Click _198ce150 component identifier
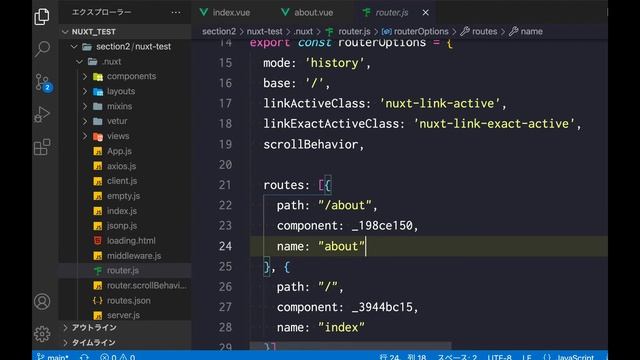Viewport: 640px width, 360px height. pyautogui.click(x=382, y=226)
